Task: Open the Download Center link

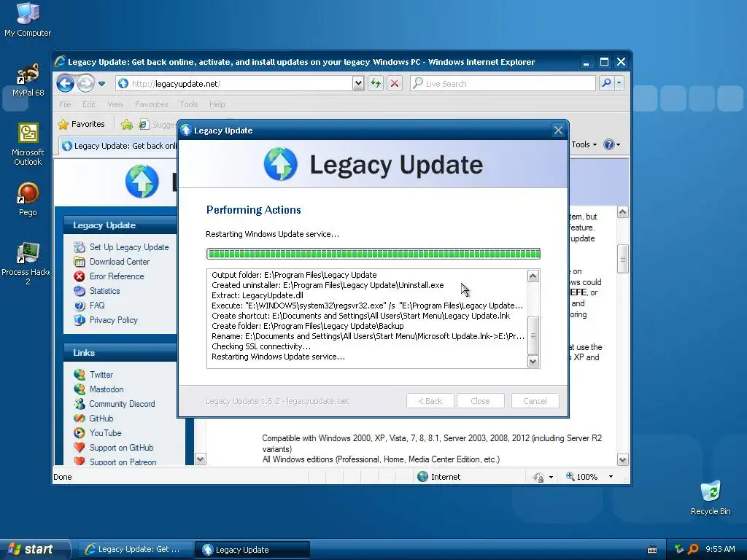Action: click(120, 262)
